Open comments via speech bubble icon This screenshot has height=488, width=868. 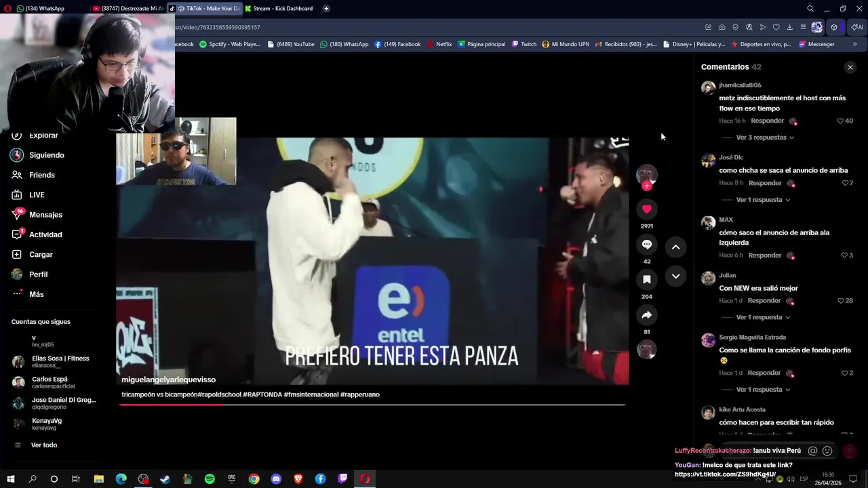point(646,244)
